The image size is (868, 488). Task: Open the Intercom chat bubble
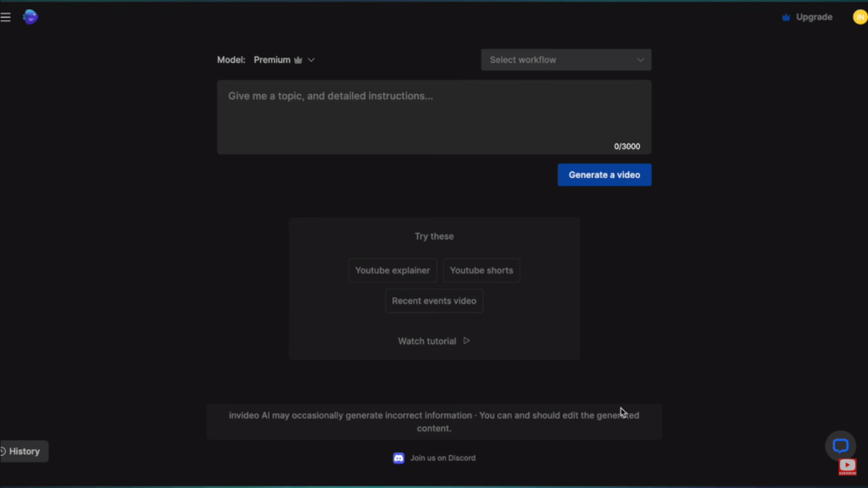pyautogui.click(x=840, y=446)
